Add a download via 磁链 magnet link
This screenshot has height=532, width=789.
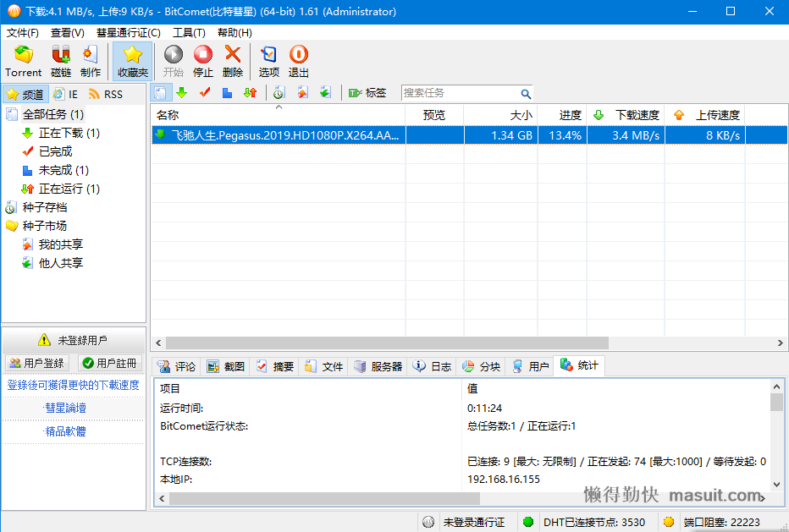point(59,59)
